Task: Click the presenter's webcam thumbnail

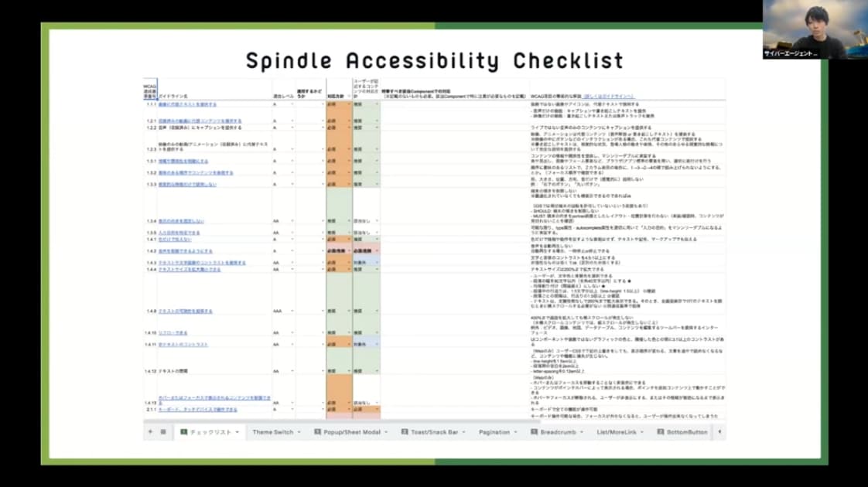Action: coord(815,29)
